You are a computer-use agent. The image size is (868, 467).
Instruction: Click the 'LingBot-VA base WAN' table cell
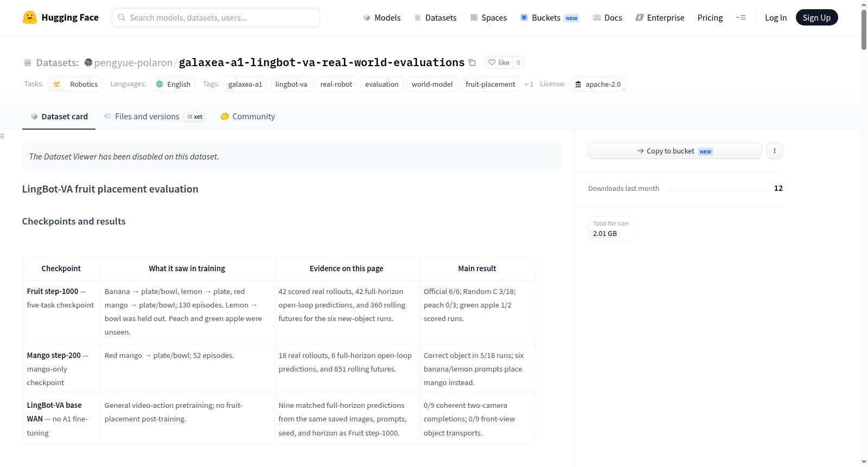click(x=61, y=419)
